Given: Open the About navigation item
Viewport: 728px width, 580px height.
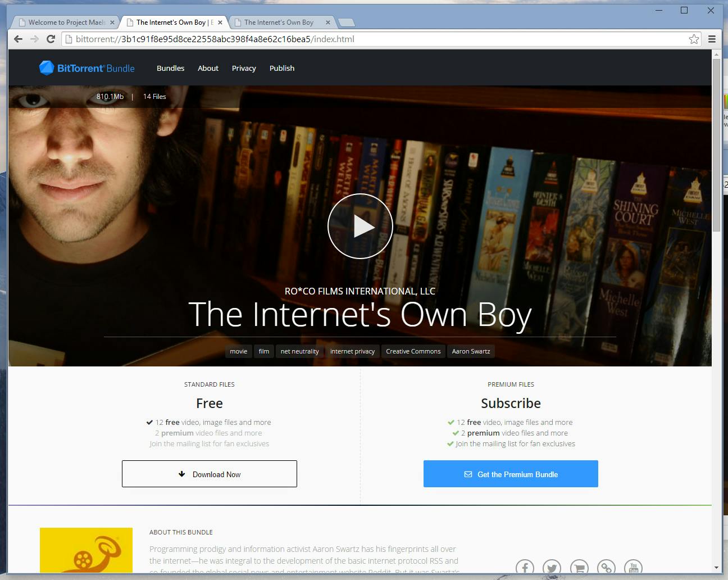Looking at the screenshot, I should [x=208, y=68].
